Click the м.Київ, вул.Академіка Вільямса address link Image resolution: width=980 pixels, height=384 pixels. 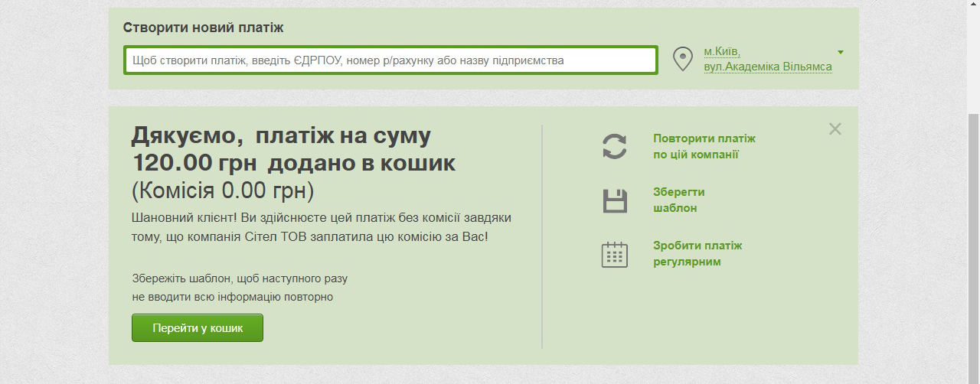pyautogui.click(x=768, y=59)
